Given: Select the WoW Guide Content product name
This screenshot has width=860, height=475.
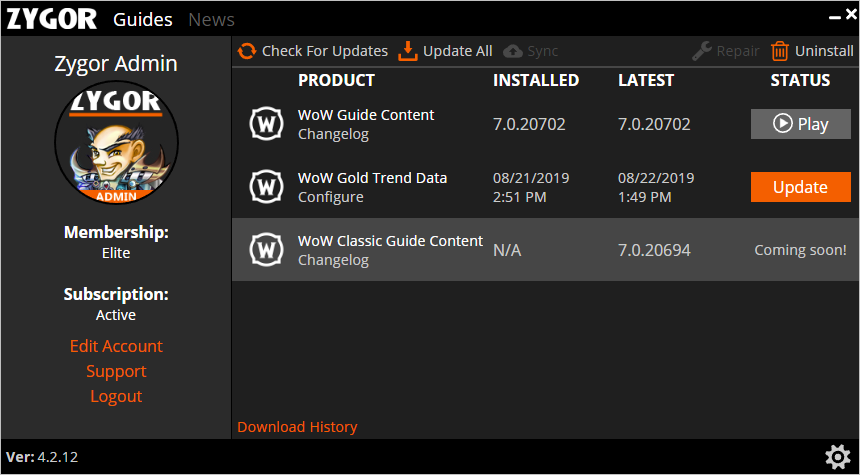Looking at the screenshot, I should (x=366, y=115).
